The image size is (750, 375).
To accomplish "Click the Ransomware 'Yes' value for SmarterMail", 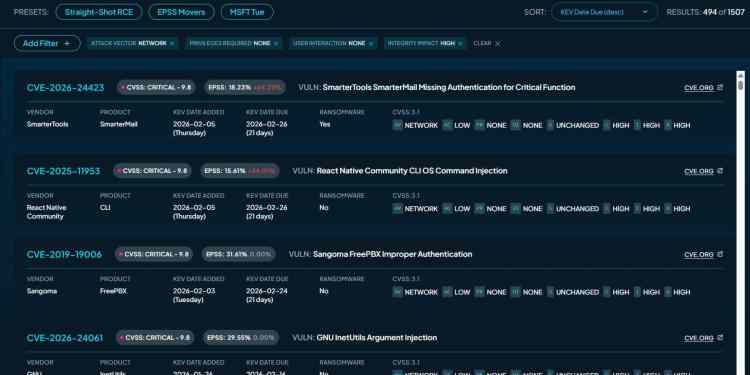I will [325, 124].
